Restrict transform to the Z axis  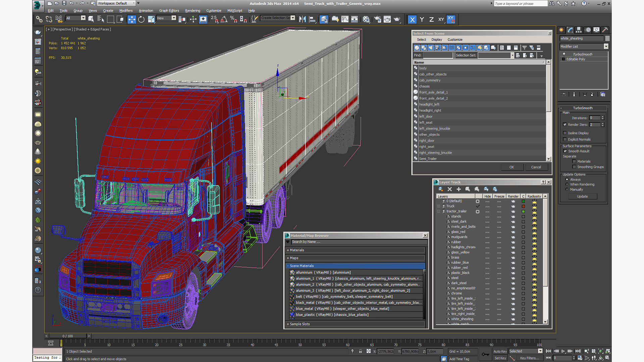431,19
